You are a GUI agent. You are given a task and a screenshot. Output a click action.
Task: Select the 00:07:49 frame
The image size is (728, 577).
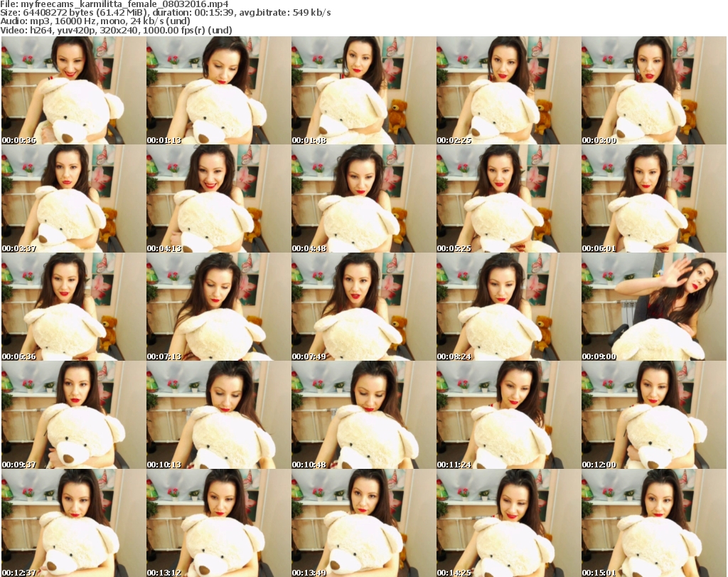[363, 307]
